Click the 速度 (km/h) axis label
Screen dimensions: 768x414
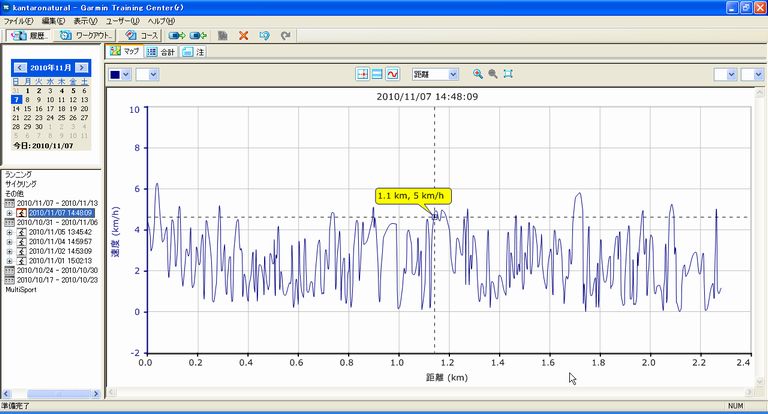click(116, 232)
